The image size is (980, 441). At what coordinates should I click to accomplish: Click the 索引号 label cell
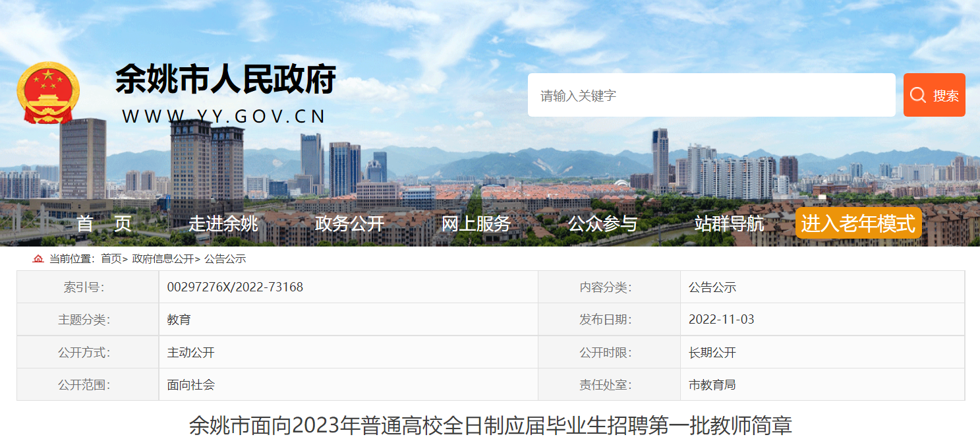click(88, 287)
